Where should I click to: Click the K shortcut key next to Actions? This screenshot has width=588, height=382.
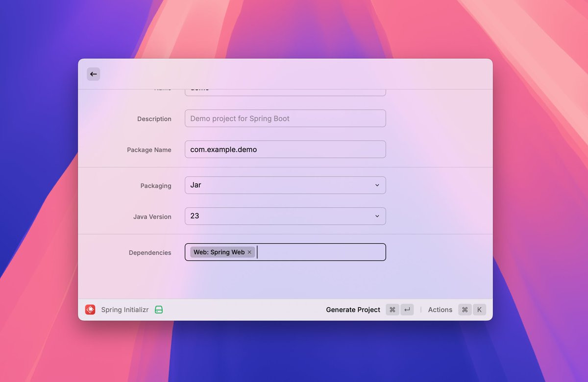tap(479, 310)
